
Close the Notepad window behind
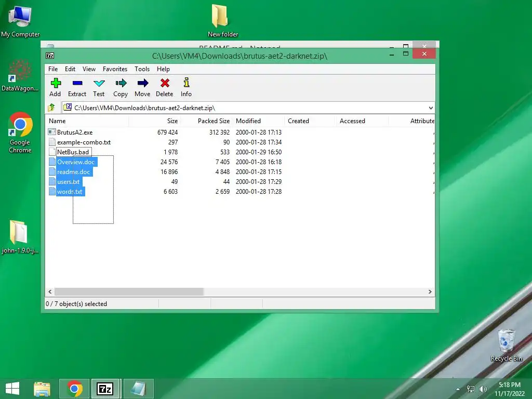(x=424, y=46)
